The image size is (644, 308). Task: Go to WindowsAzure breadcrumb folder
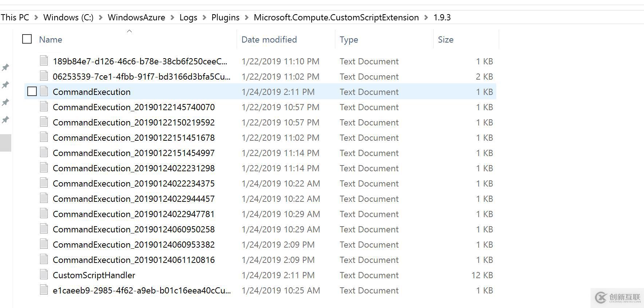coord(136,17)
